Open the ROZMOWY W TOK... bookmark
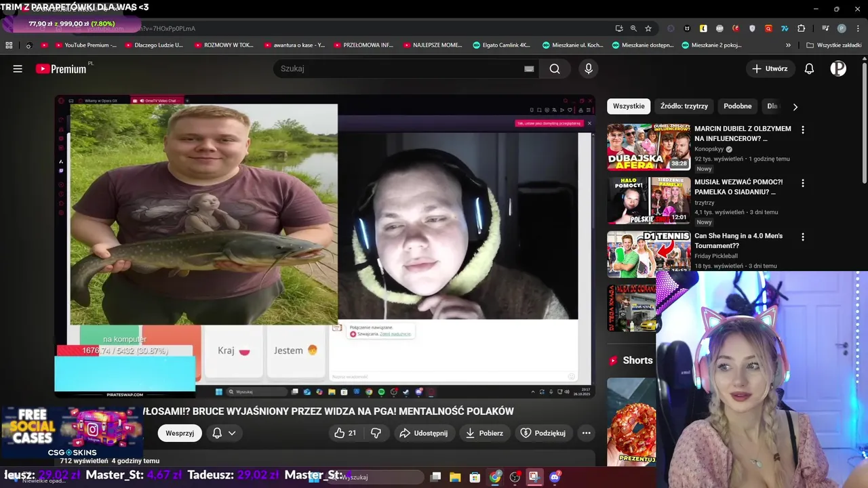Screen dimensions: 868x488 (x=224, y=45)
